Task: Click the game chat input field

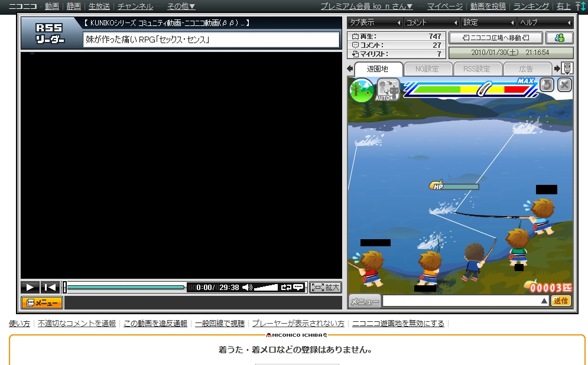Action: (x=462, y=301)
